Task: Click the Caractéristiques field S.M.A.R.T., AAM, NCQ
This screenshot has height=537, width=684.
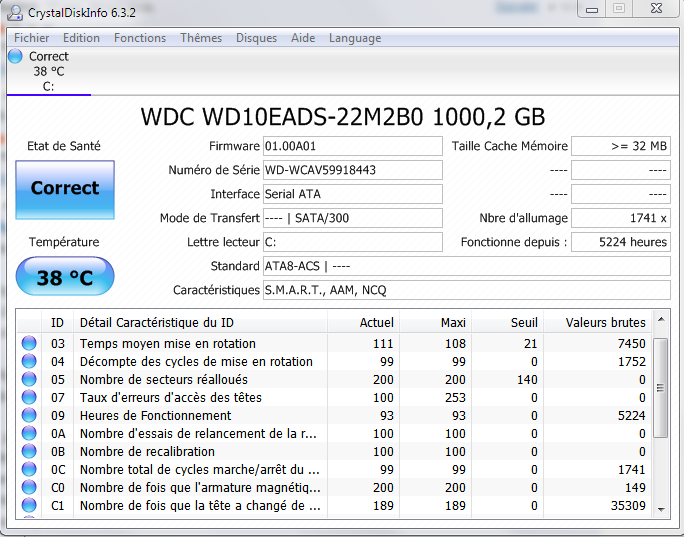Action: 466,290
